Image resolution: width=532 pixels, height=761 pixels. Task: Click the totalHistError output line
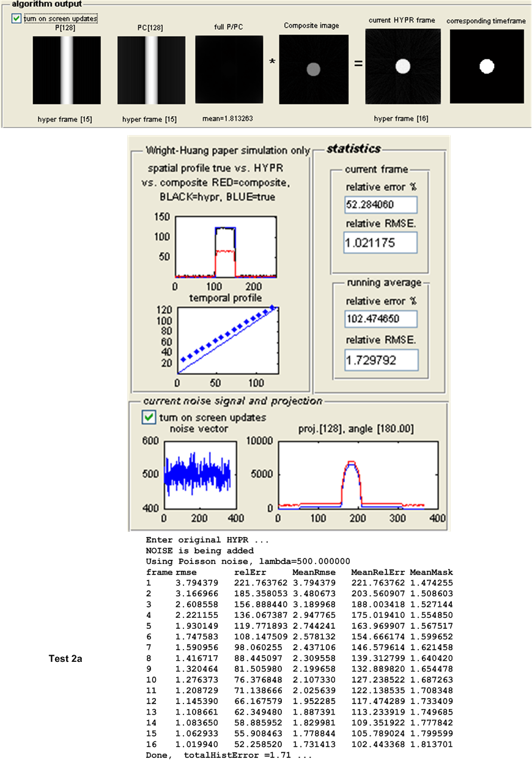(x=228, y=755)
